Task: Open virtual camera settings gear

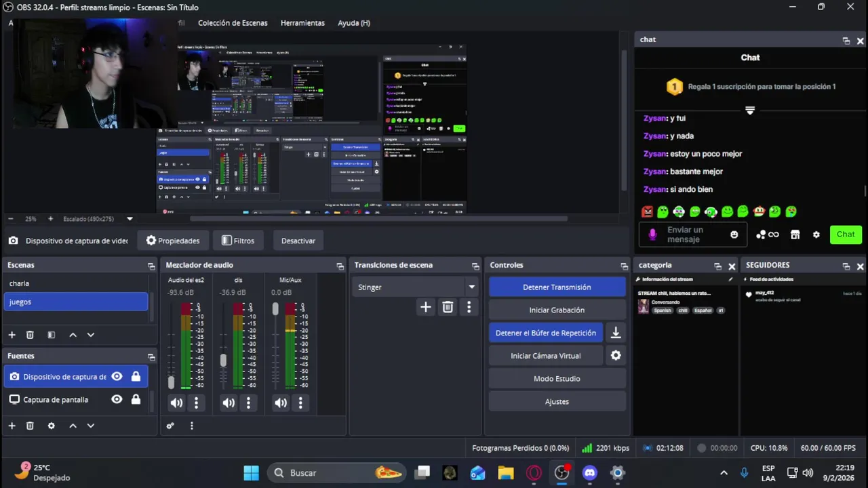Action: point(616,355)
